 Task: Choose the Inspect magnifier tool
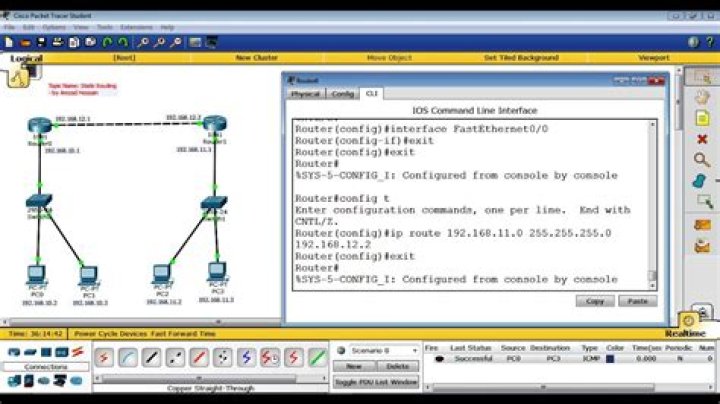click(x=701, y=160)
